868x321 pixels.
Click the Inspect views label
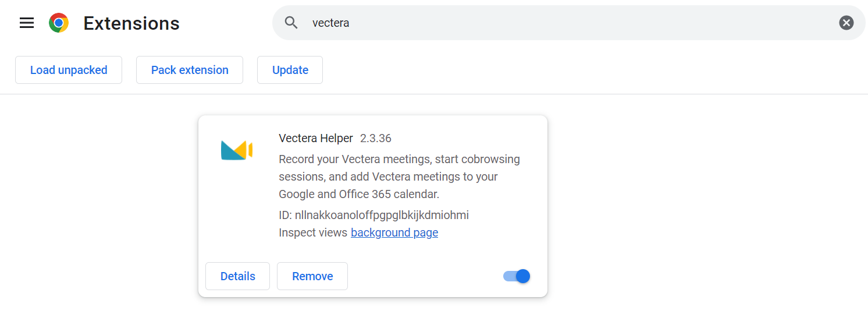point(313,232)
